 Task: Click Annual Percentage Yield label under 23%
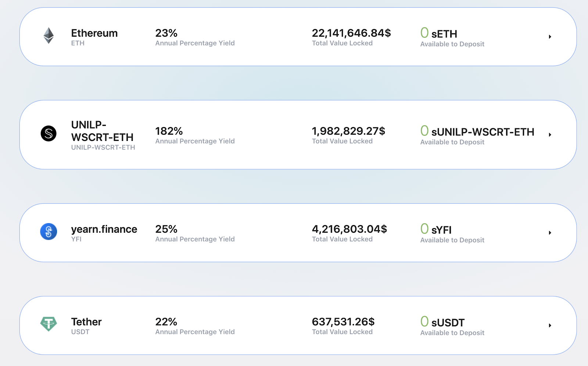tap(195, 43)
